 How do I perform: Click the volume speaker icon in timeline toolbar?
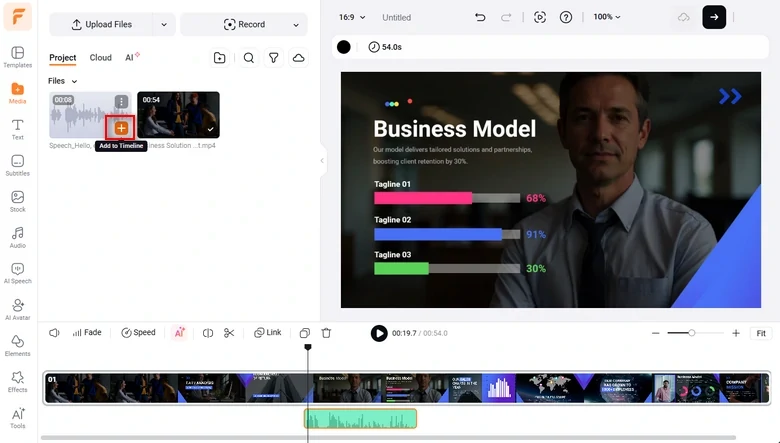[x=54, y=333]
